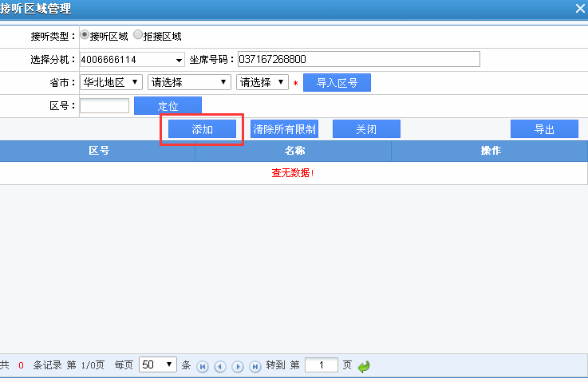Go to next page icon

tap(237, 366)
